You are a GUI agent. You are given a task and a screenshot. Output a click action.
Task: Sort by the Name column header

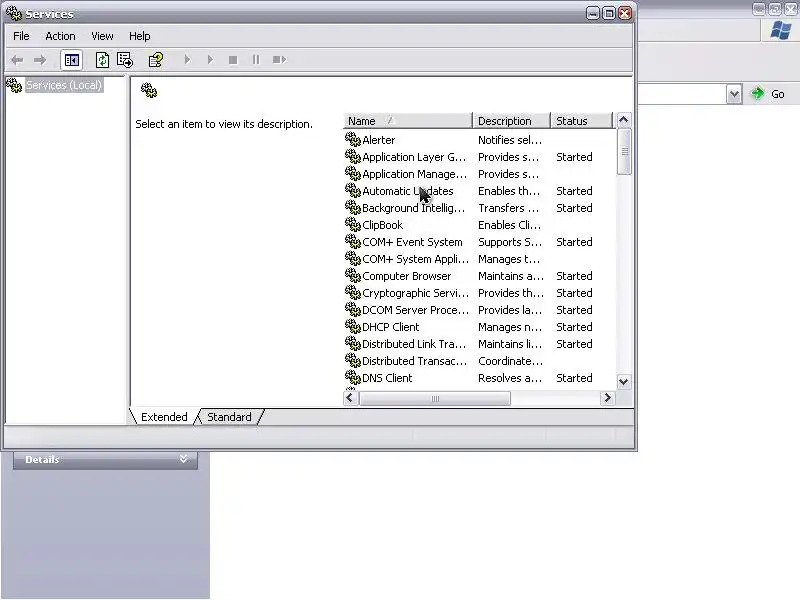tap(408, 121)
